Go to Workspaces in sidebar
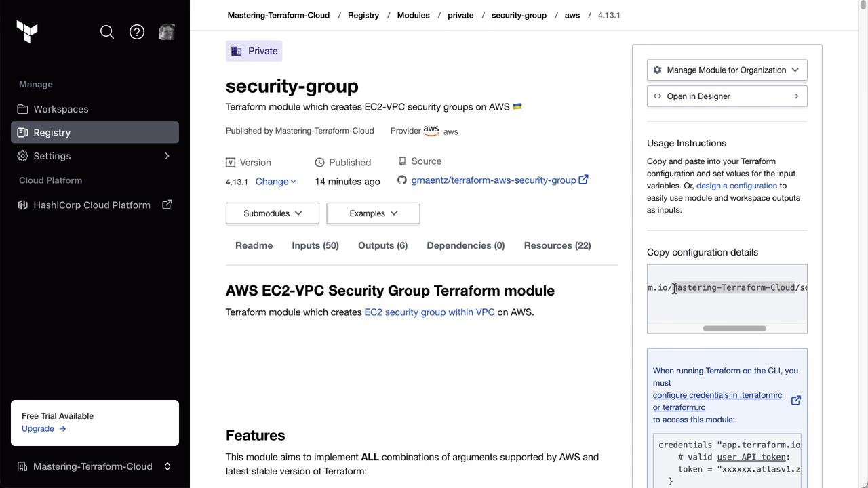 [x=61, y=109]
